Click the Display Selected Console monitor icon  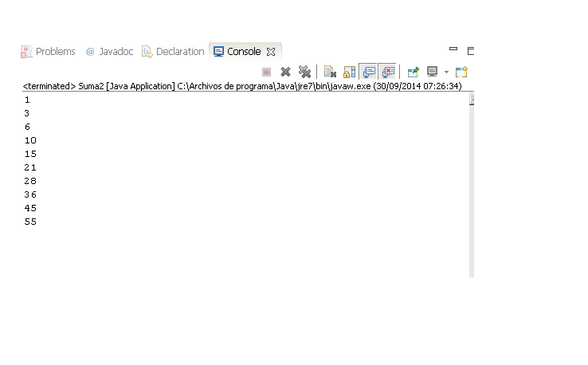point(432,72)
